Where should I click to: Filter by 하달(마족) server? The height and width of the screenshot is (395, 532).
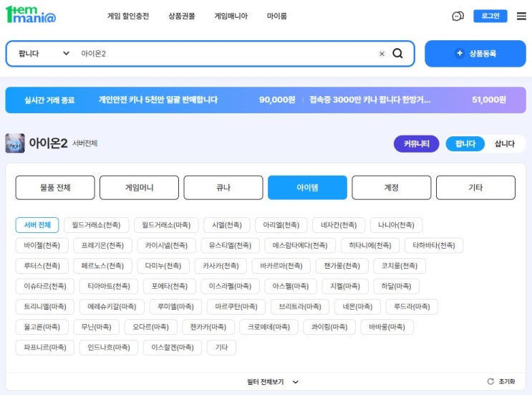[x=396, y=286]
